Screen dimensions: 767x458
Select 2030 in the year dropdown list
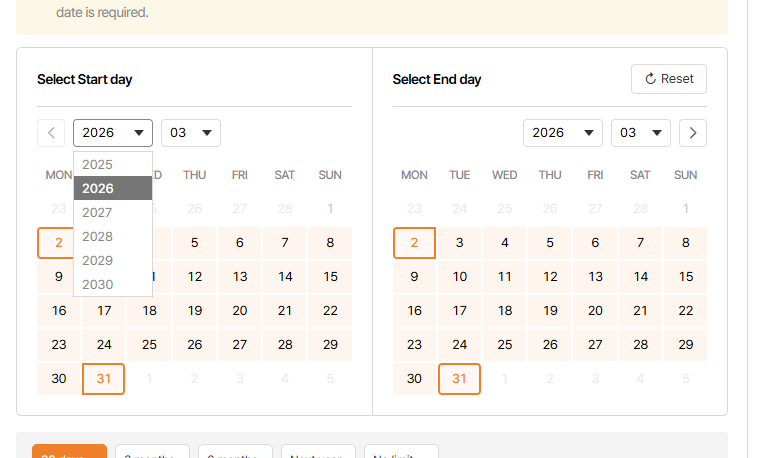pos(98,285)
